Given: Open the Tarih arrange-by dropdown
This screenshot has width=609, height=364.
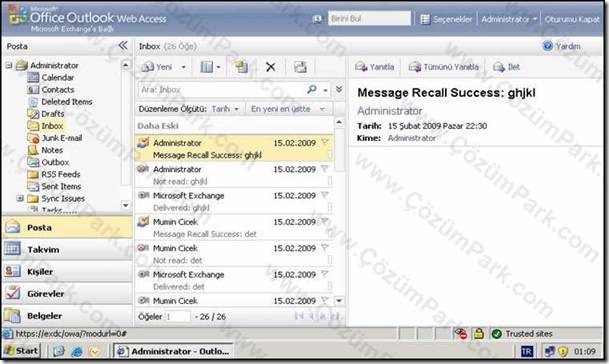Looking at the screenshot, I should 225,109.
